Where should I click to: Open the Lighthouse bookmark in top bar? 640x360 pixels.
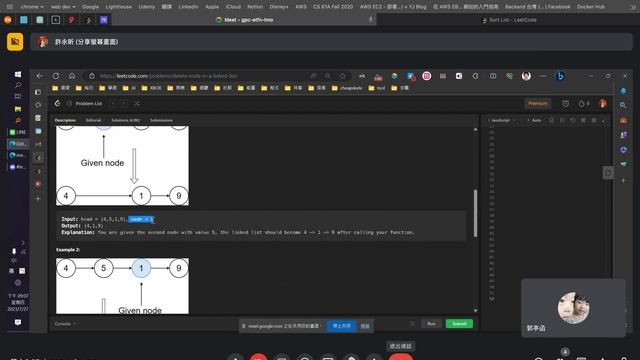[118, 7]
